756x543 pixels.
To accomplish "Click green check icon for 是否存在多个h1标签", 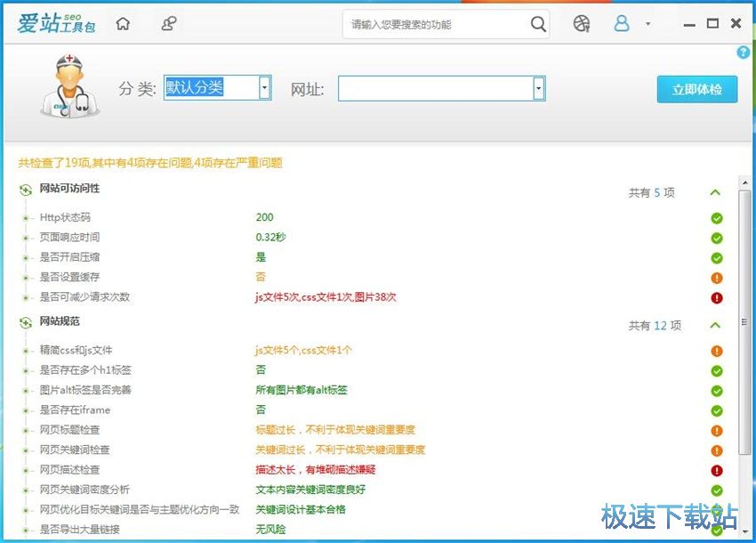I will [x=717, y=370].
